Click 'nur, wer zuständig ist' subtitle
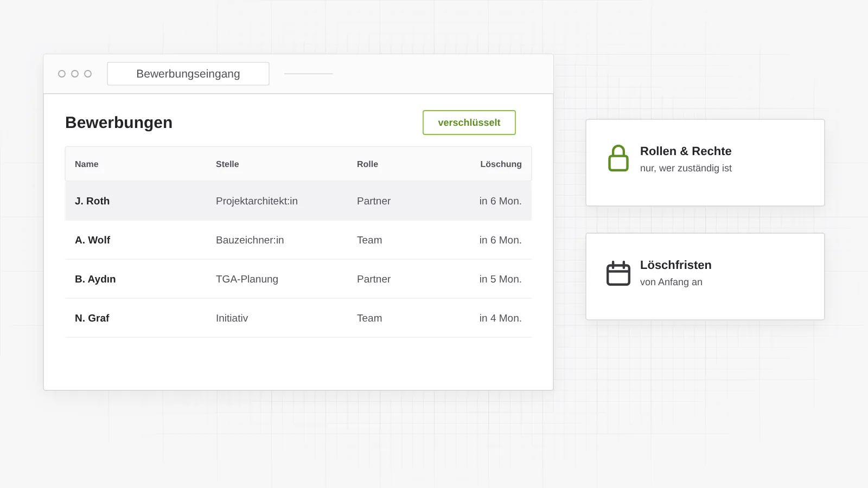868x488 pixels. (x=686, y=169)
